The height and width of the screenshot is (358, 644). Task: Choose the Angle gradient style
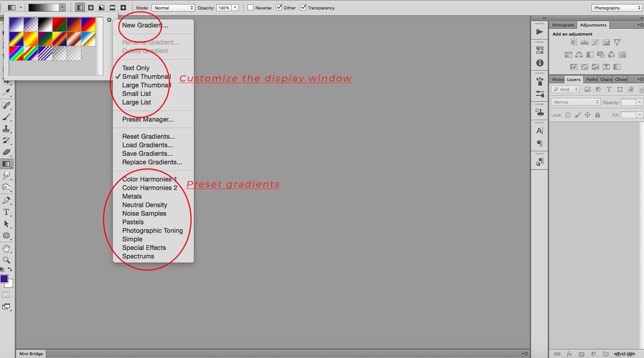(101, 8)
